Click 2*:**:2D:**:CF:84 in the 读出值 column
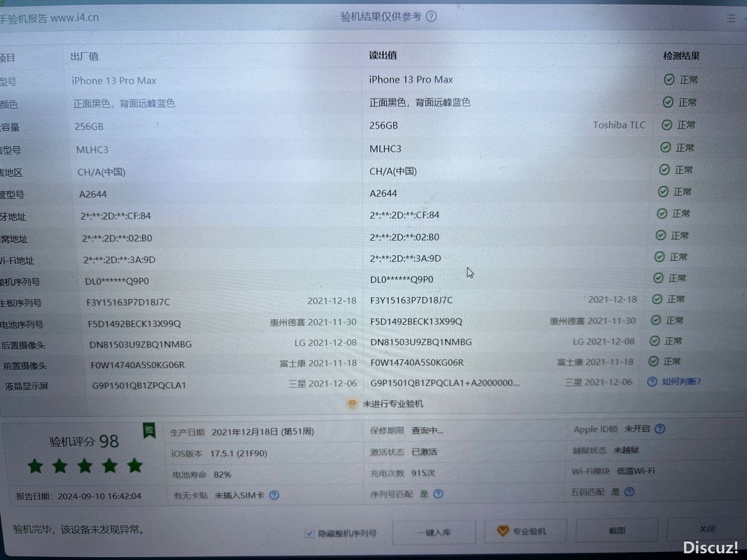The height and width of the screenshot is (560, 747). pos(405,215)
